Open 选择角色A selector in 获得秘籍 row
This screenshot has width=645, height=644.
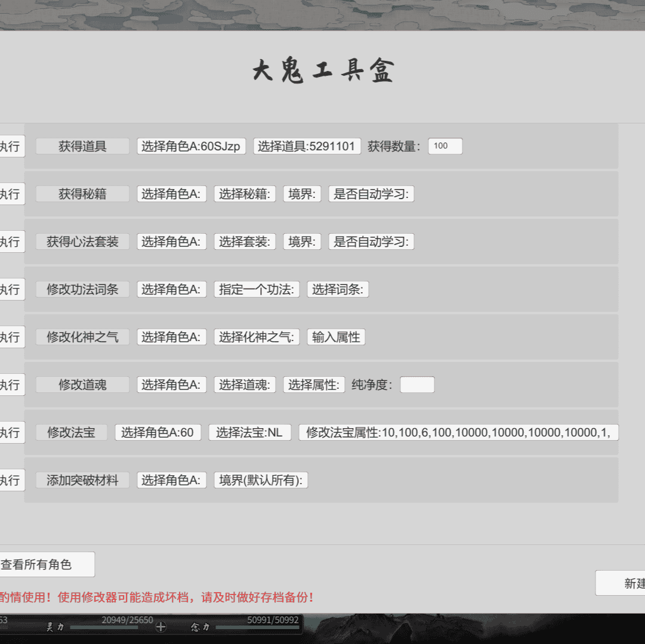pyautogui.click(x=171, y=194)
